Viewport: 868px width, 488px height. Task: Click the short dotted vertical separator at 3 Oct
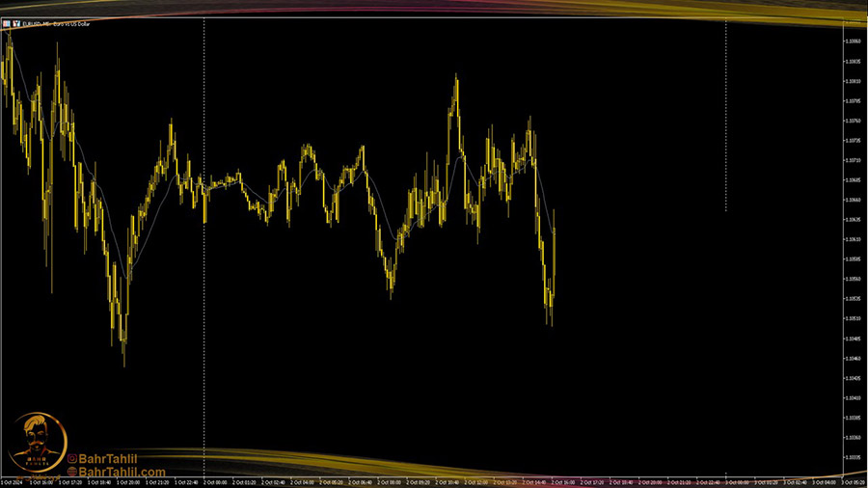pyautogui.click(x=726, y=116)
